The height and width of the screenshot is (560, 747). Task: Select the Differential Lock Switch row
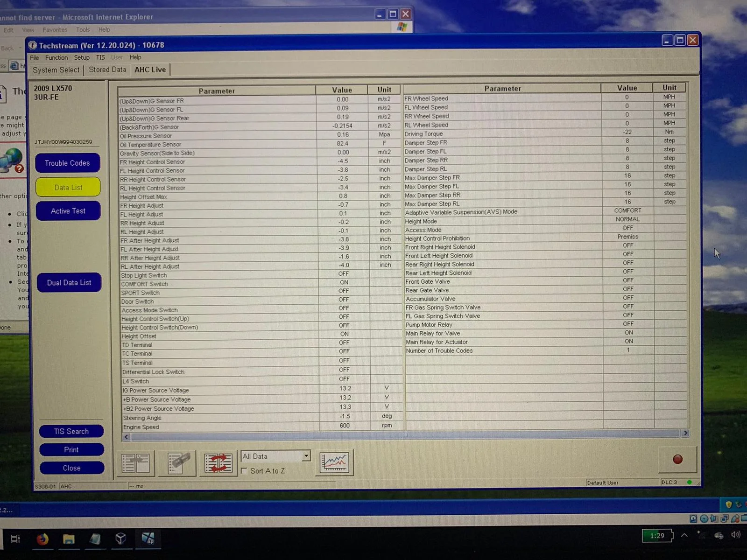point(261,371)
